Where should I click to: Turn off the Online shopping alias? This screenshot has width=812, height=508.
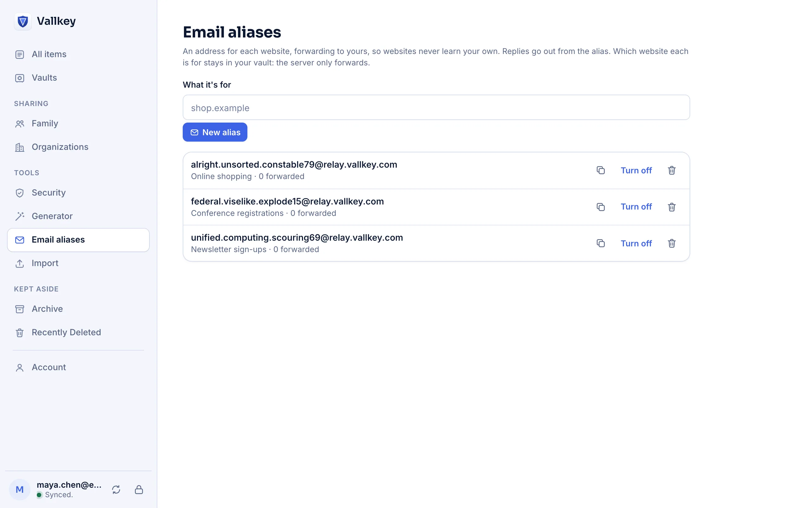[636, 170]
